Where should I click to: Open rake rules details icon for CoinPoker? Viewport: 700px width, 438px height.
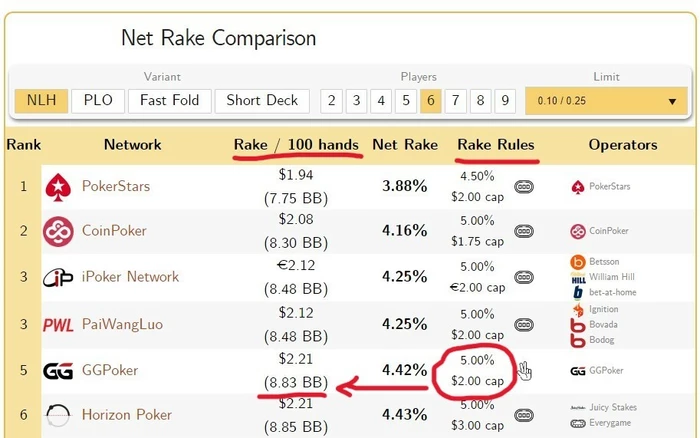coord(524,231)
